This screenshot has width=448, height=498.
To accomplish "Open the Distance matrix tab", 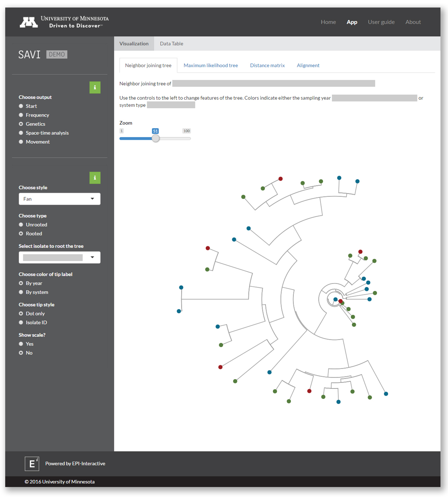I will point(267,65).
